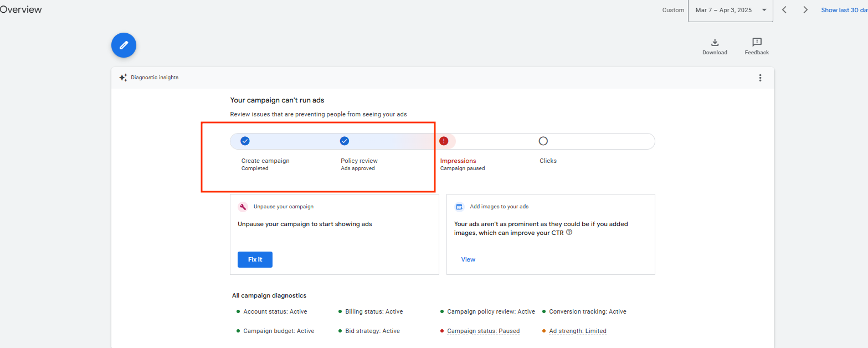
Task: Click the Fix it button
Action: [x=255, y=259]
